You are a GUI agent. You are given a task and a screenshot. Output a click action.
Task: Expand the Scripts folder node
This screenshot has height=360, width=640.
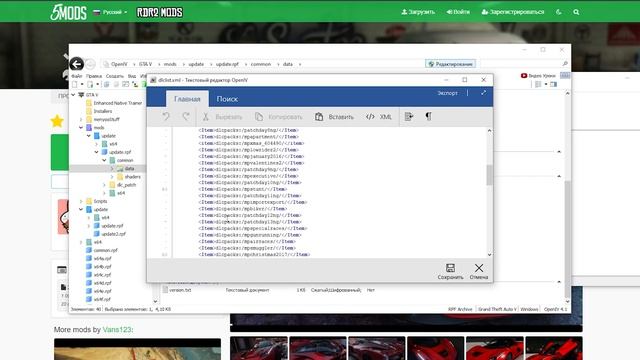point(81,201)
